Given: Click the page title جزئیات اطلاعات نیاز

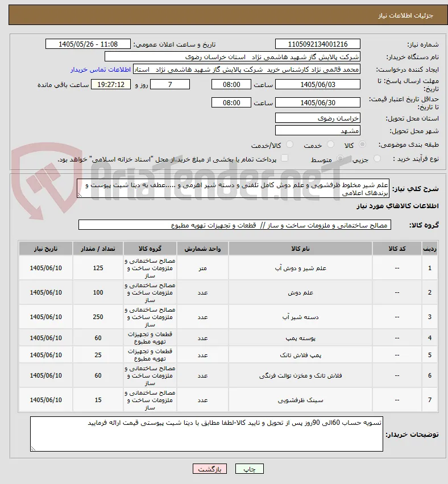Looking at the screenshot, I should coord(405,15).
